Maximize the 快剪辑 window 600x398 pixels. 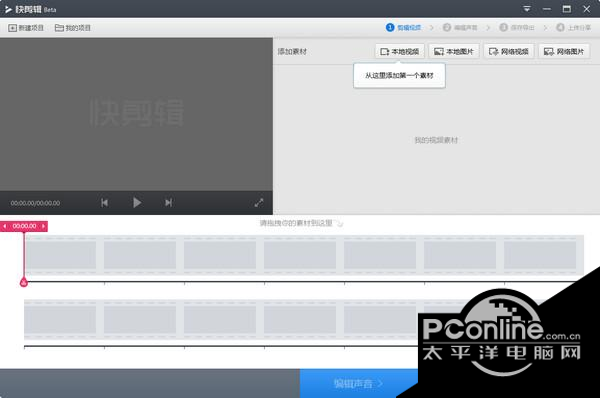[x=567, y=9]
